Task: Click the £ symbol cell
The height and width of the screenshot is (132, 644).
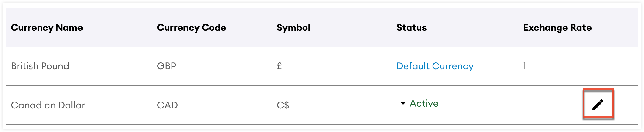Action: pyautogui.click(x=279, y=66)
